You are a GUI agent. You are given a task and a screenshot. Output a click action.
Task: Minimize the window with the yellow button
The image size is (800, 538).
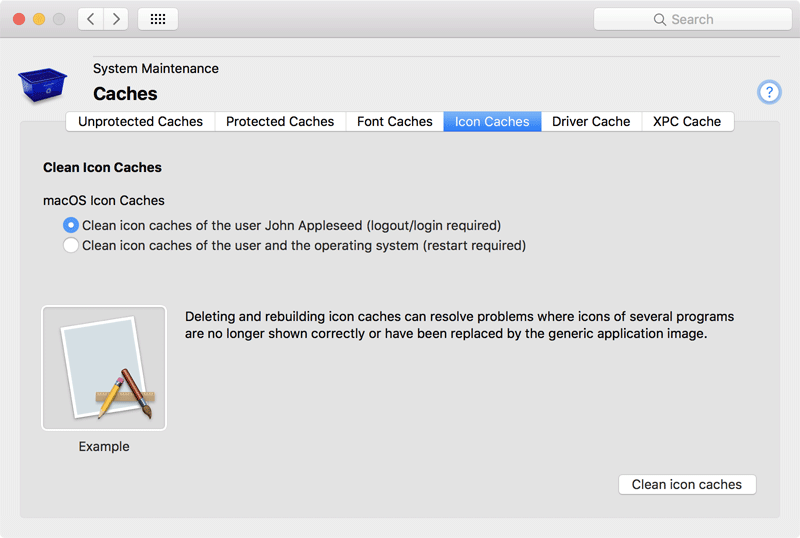pyautogui.click(x=39, y=19)
